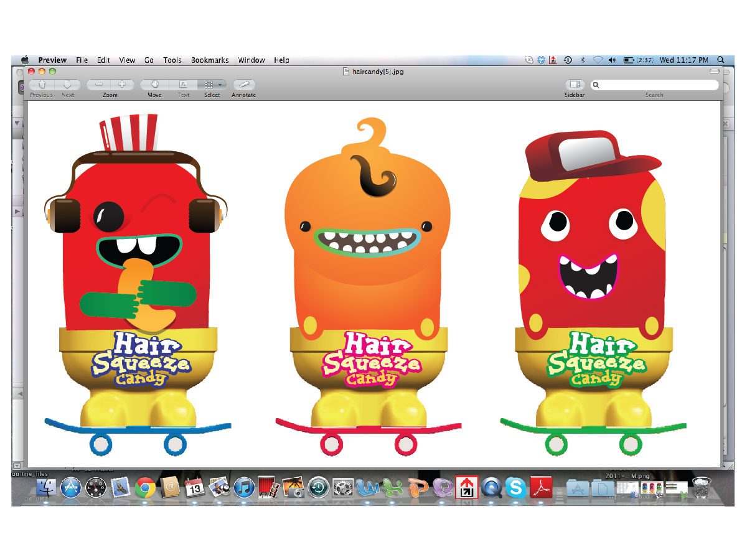Open System Preferences from the Dock
This screenshot has width=747, height=560.
pyautogui.click(x=343, y=488)
